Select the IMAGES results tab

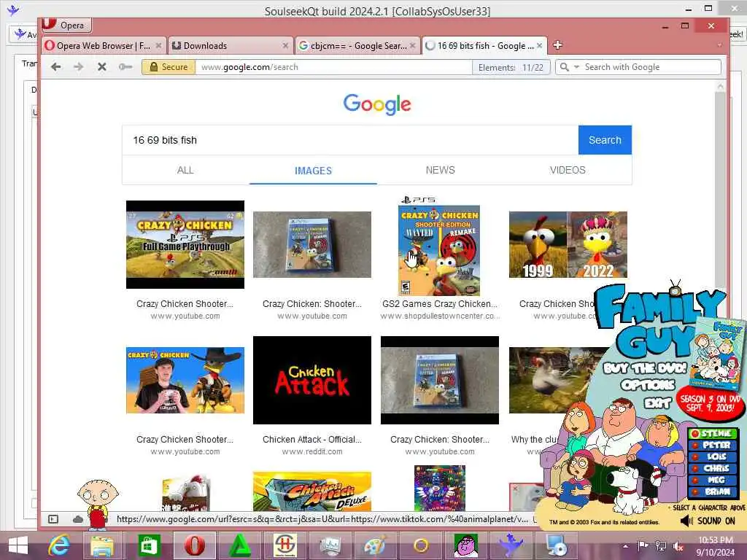(x=313, y=171)
